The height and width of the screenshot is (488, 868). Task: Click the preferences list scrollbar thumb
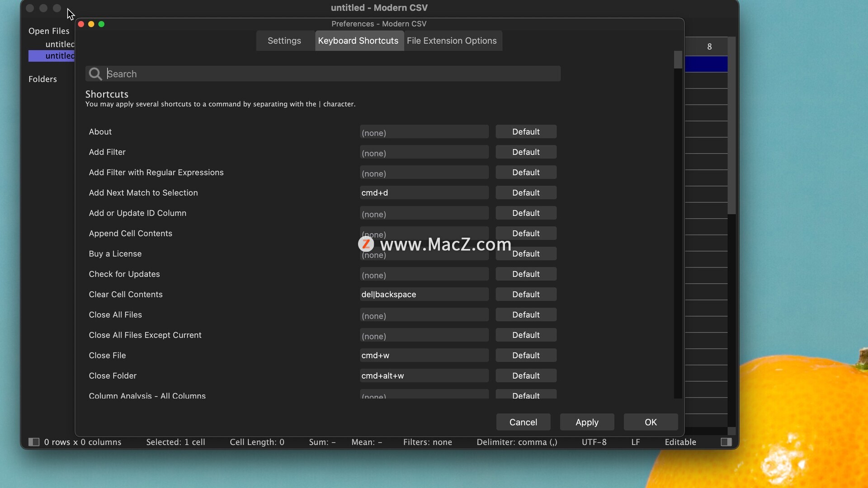(x=678, y=60)
